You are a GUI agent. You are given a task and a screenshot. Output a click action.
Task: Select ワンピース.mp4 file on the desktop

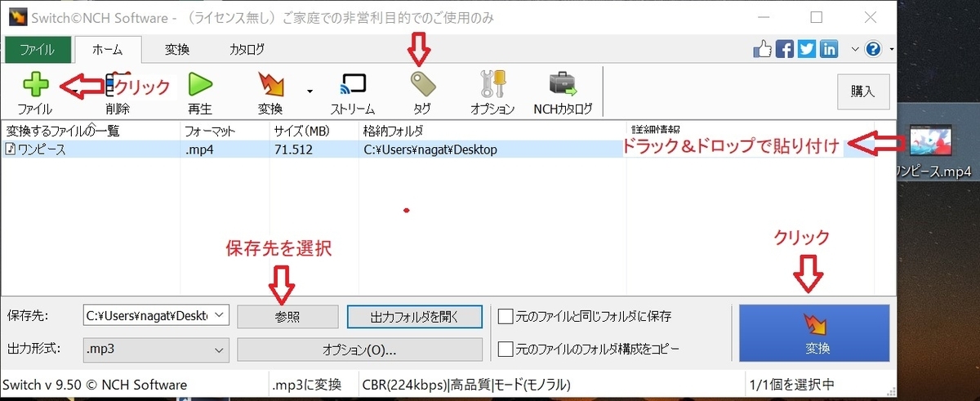pyautogui.click(x=931, y=152)
